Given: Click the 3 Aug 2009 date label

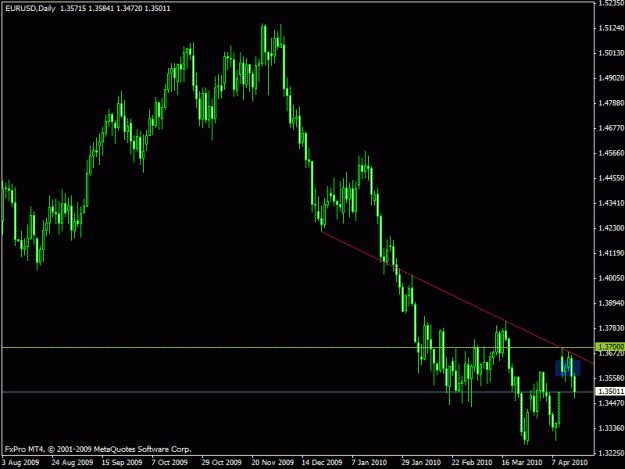Looking at the screenshot, I should pyautogui.click(x=20, y=462).
